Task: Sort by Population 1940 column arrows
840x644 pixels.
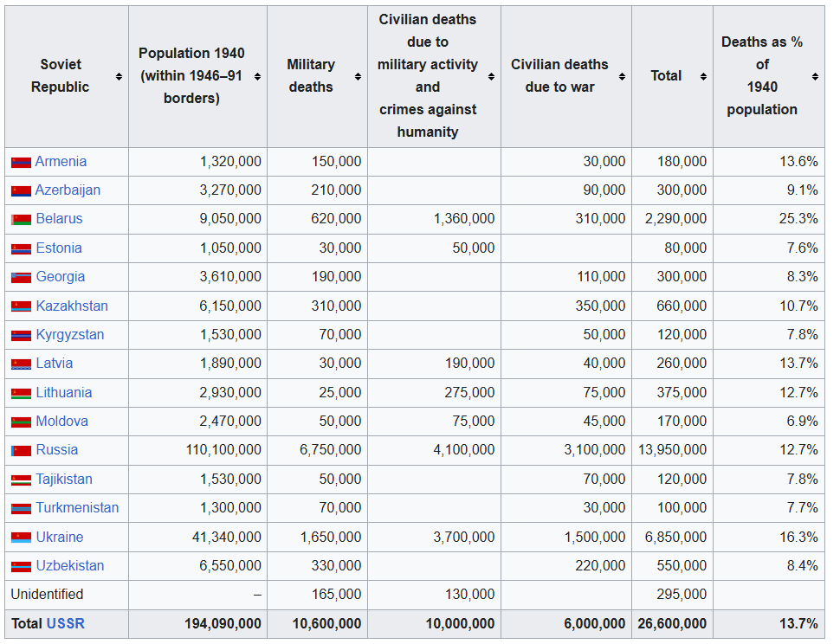Action: click(x=258, y=76)
